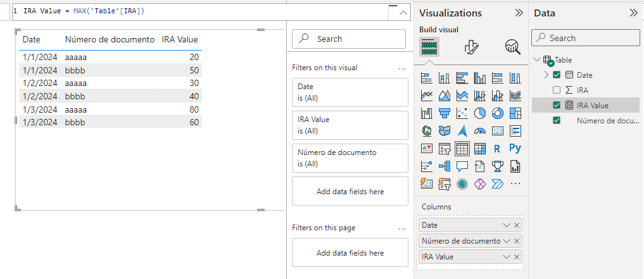Image resolution: width=644 pixels, height=279 pixels.
Task: Select the Decomposition tree visual
Action: [x=445, y=166]
